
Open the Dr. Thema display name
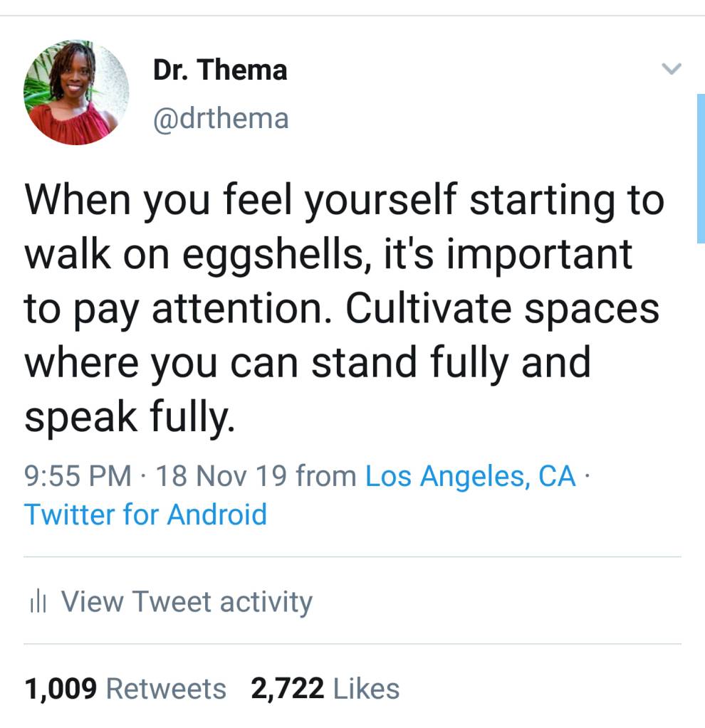219,70
